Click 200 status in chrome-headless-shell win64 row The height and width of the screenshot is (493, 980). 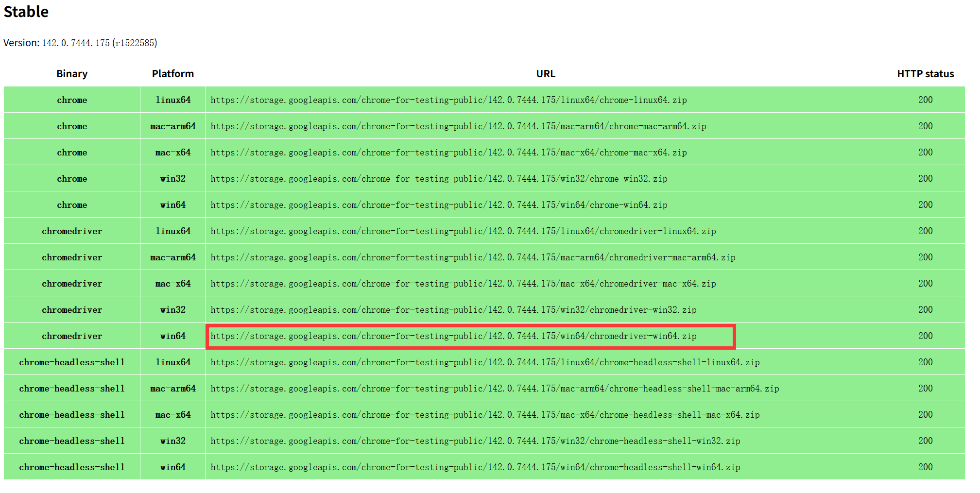coord(925,467)
